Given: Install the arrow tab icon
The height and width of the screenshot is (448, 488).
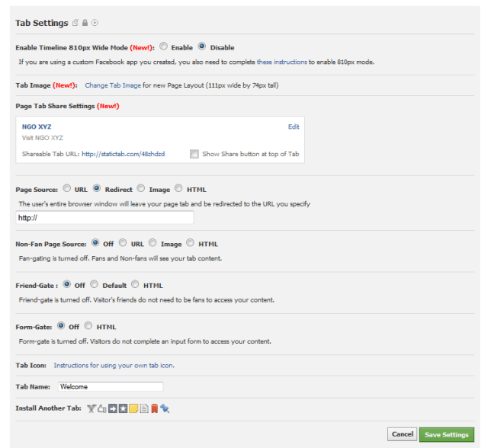Looking at the screenshot, I should [113, 408].
